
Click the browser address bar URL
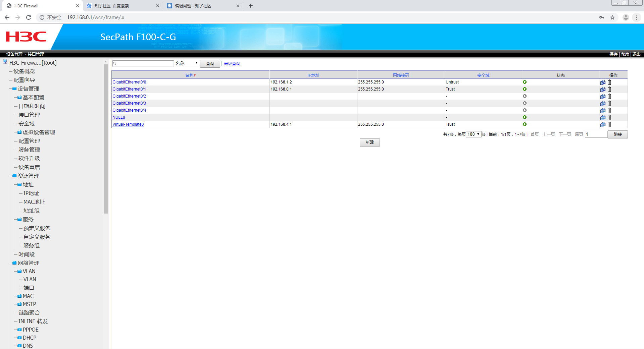(96, 17)
